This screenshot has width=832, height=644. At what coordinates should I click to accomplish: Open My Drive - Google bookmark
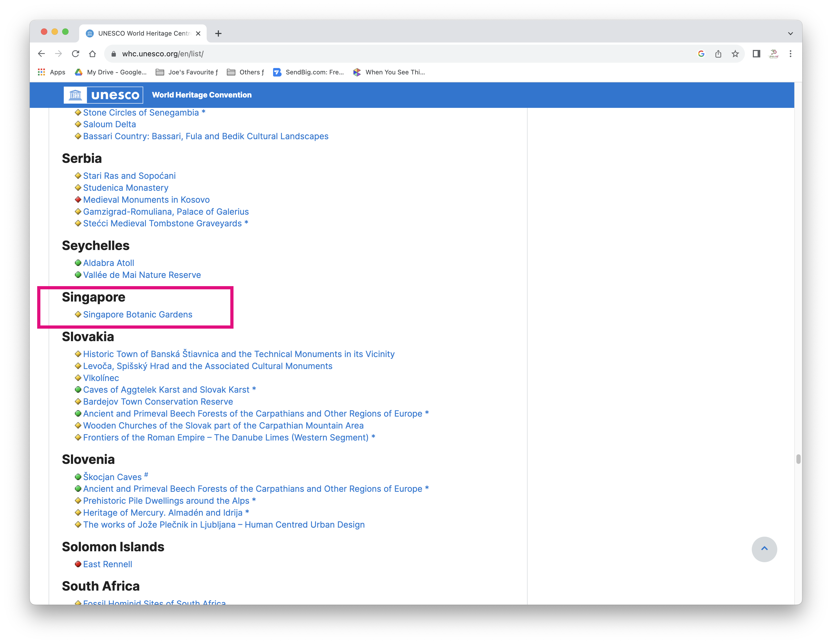[111, 72]
